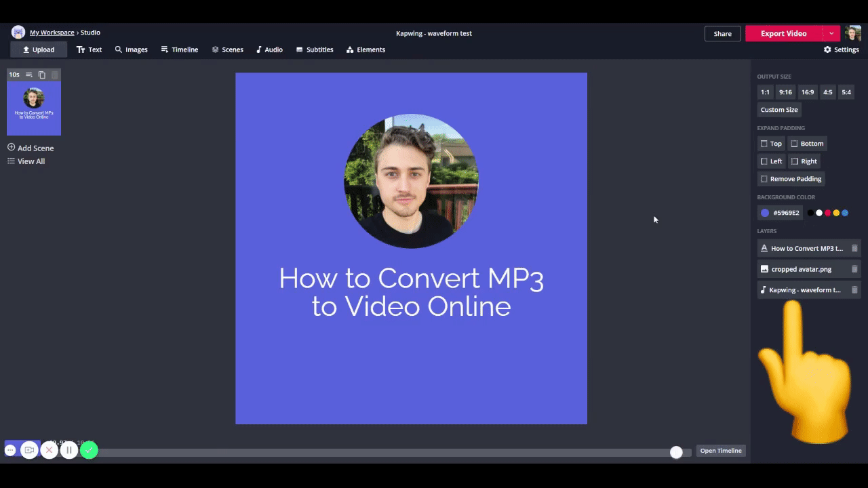The image size is (868, 488).
Task: Click trash icon for the text layer
Action: [854, 248]
